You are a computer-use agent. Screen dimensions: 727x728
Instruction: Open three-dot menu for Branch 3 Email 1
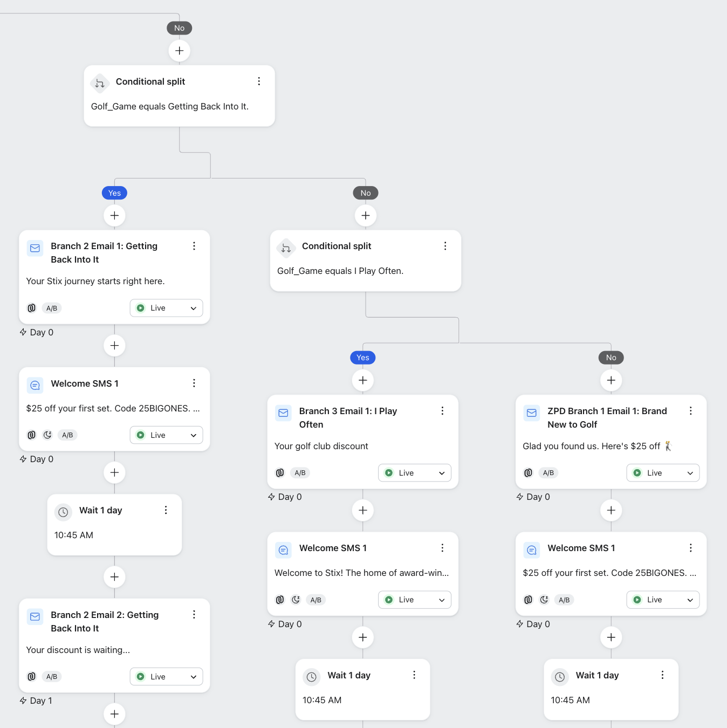(x=442, y=411)
